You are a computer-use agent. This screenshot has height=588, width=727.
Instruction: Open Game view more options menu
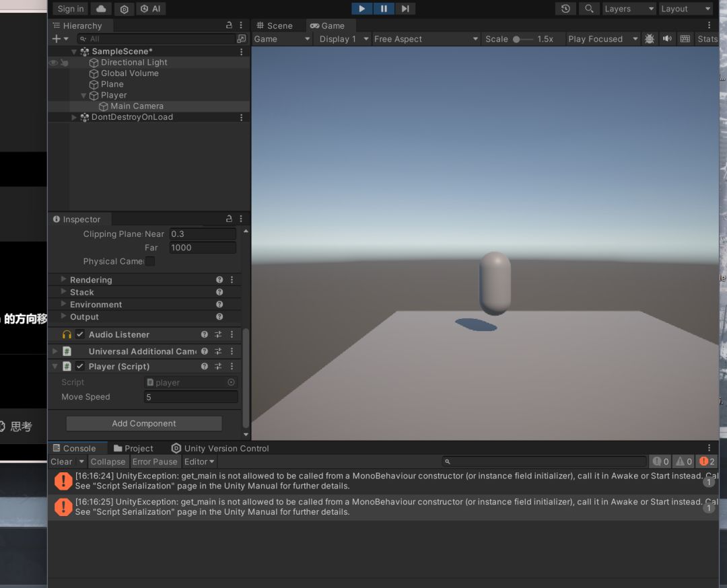tap(709, 26)
